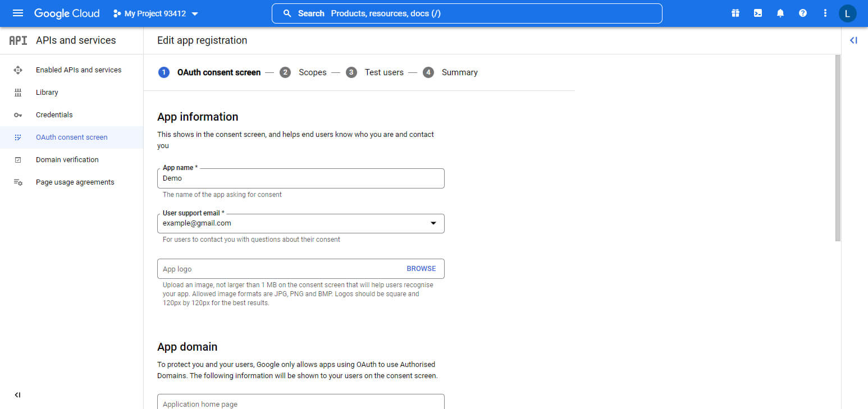Open the Credentials page
Screen dimensions: 868x409
(54, 115)
